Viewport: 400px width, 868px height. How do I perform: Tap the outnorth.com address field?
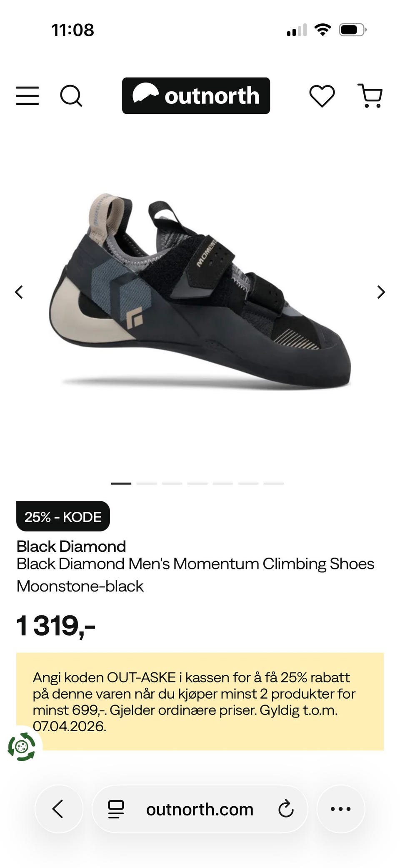200,809
